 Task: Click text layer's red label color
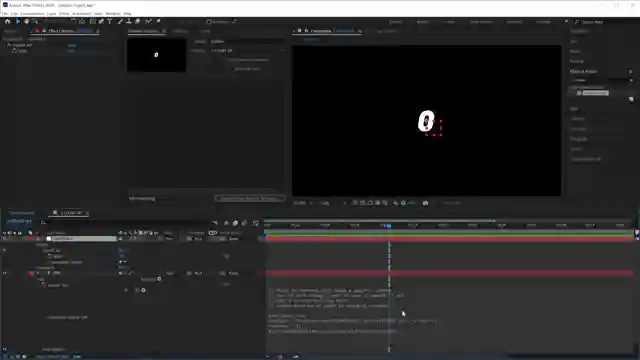pyautogui.click(x=31, y=273)
